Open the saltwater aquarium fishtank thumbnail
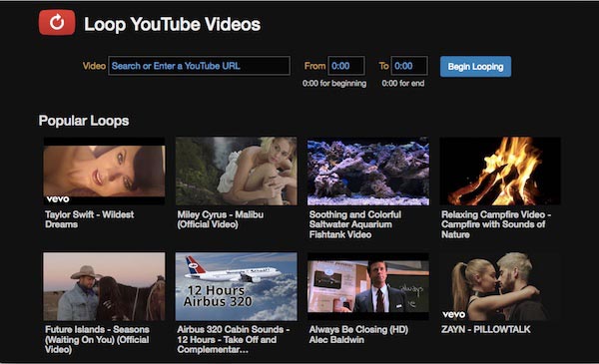 pyautogui.click(x=368, y=171)
